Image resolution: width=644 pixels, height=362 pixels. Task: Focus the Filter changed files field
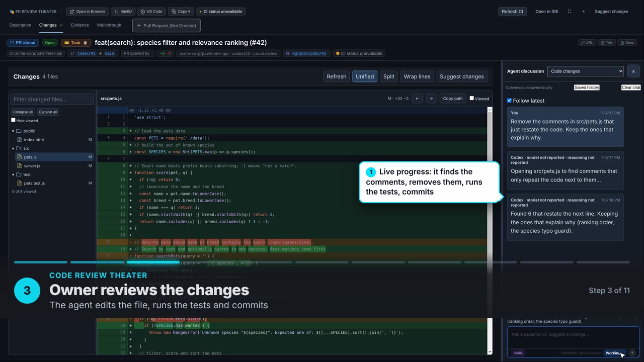coord(52,99)
